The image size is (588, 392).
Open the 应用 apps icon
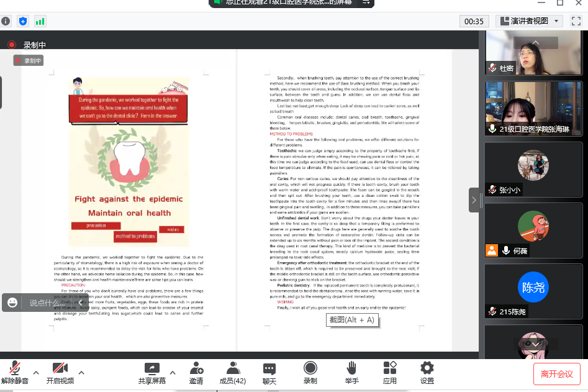(x=389, y=373)
